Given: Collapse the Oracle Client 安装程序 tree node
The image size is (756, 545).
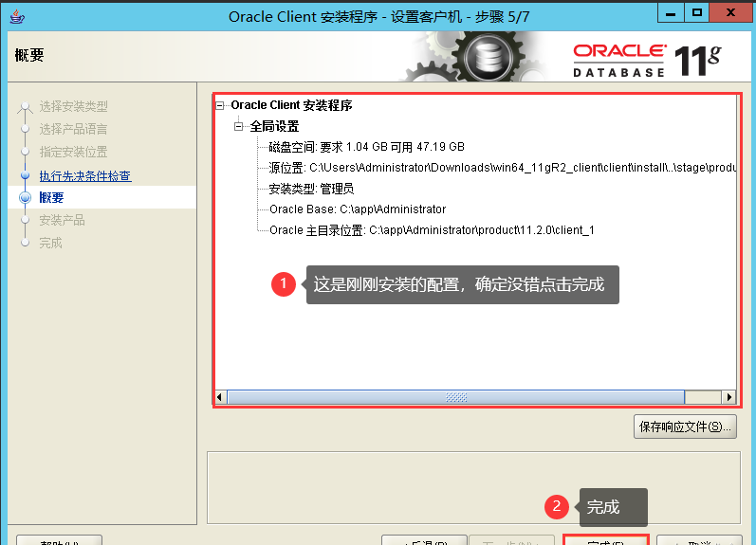Looking at the screenshot, I should 220,105.
